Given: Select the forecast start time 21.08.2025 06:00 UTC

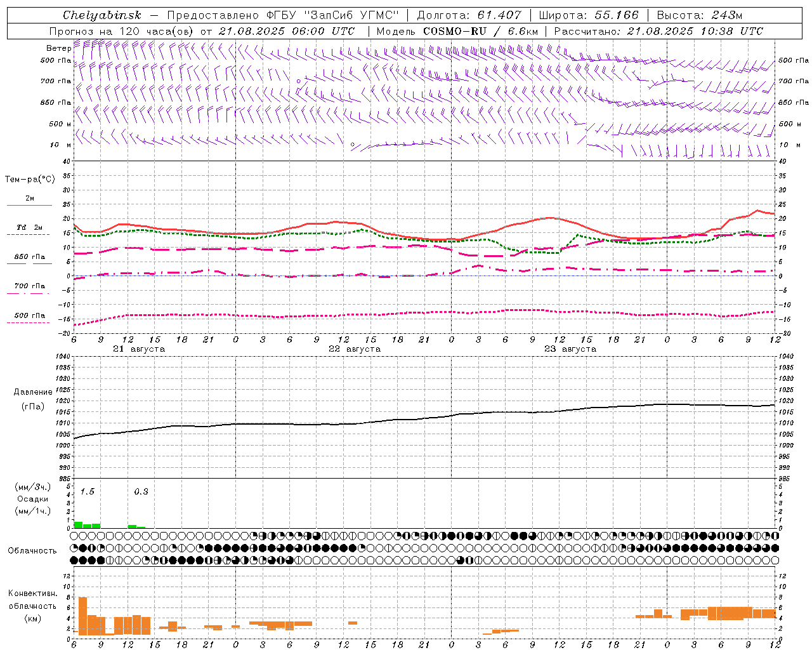Looking at the screenshot, I should (x=286, y=31).
